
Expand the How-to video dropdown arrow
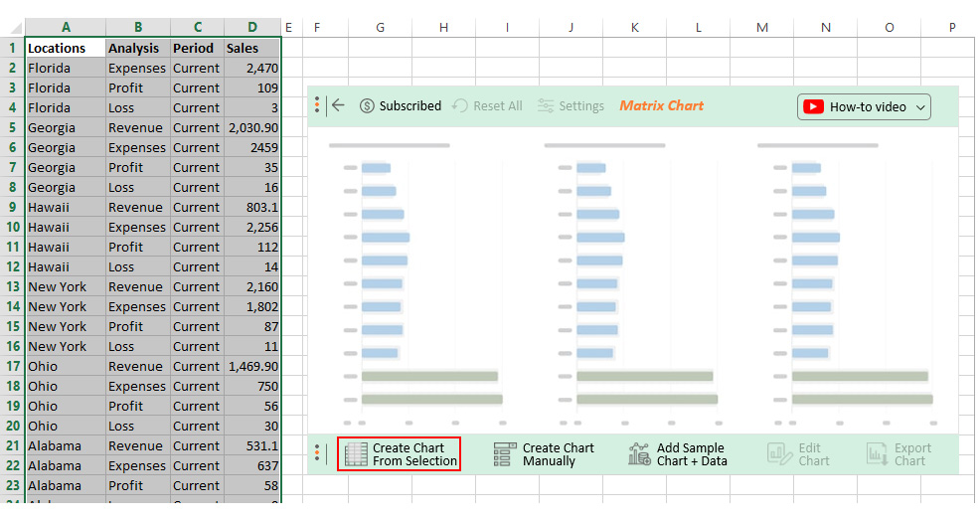[920, 107]
